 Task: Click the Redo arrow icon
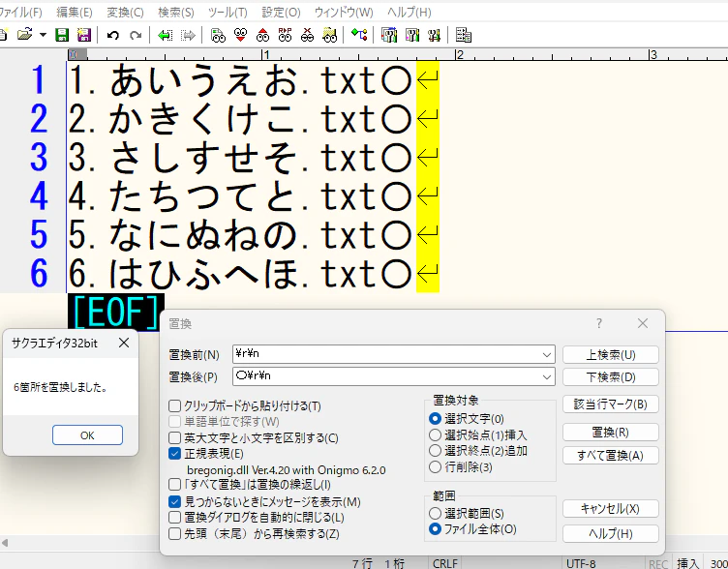tap(136, 35)
